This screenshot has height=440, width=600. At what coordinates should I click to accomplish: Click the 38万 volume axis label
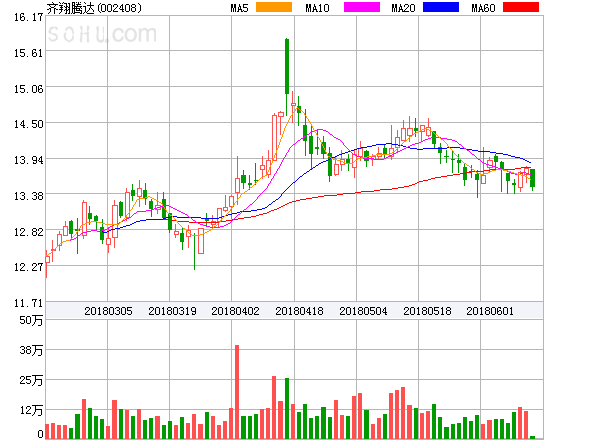click(x=31, y=350)
